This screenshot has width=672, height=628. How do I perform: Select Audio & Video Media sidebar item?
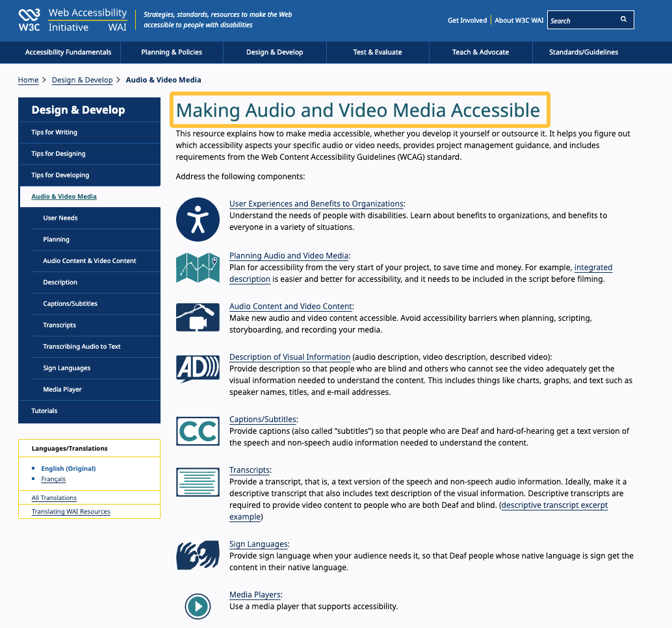(90, 197)
